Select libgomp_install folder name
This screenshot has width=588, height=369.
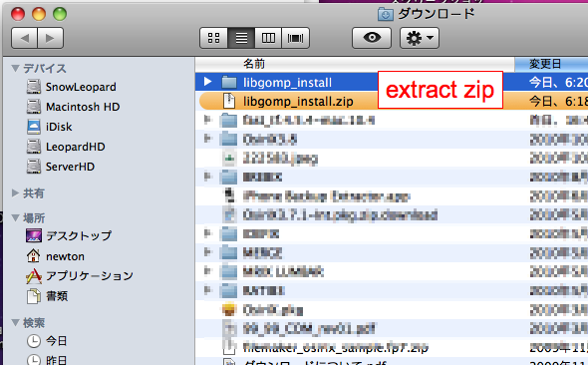[287, 83]
